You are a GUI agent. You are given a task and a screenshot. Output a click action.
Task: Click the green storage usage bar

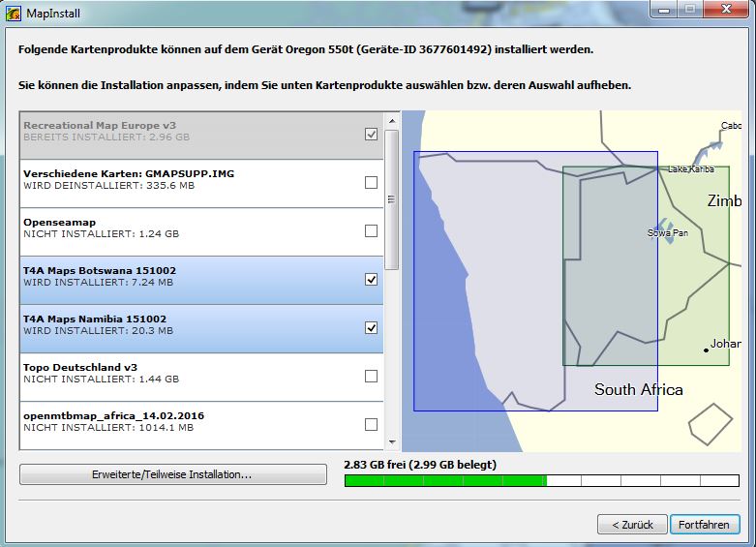(x=445, y=480)
